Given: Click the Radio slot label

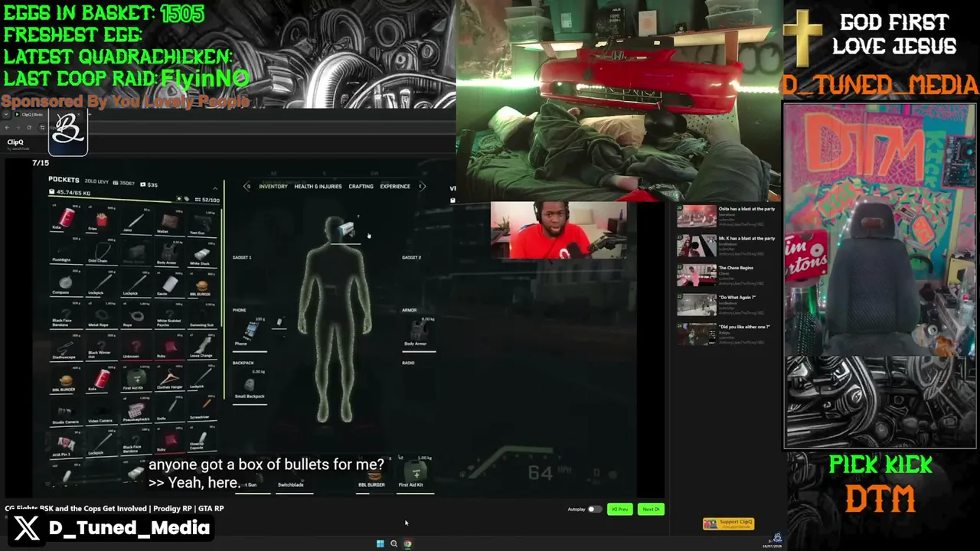Looking at the screenshot, I should (408, 363).
